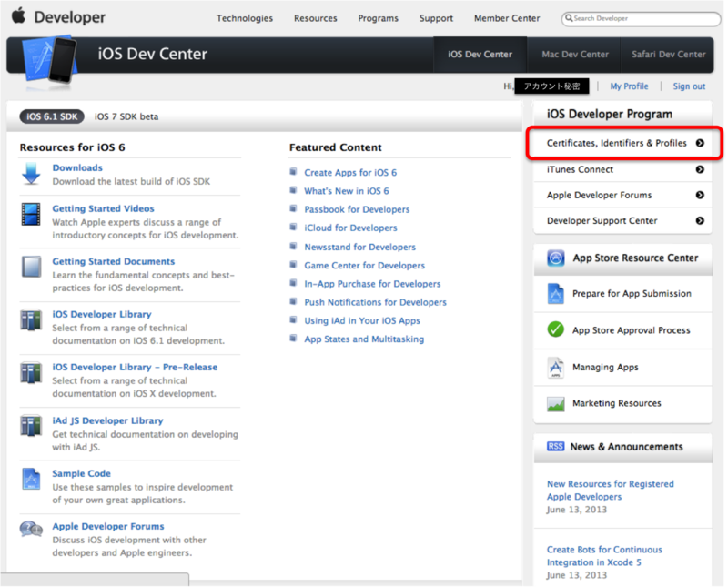The image size is (728, 587).
Task: Open the Support menu
Action: (x=436, y=18)
